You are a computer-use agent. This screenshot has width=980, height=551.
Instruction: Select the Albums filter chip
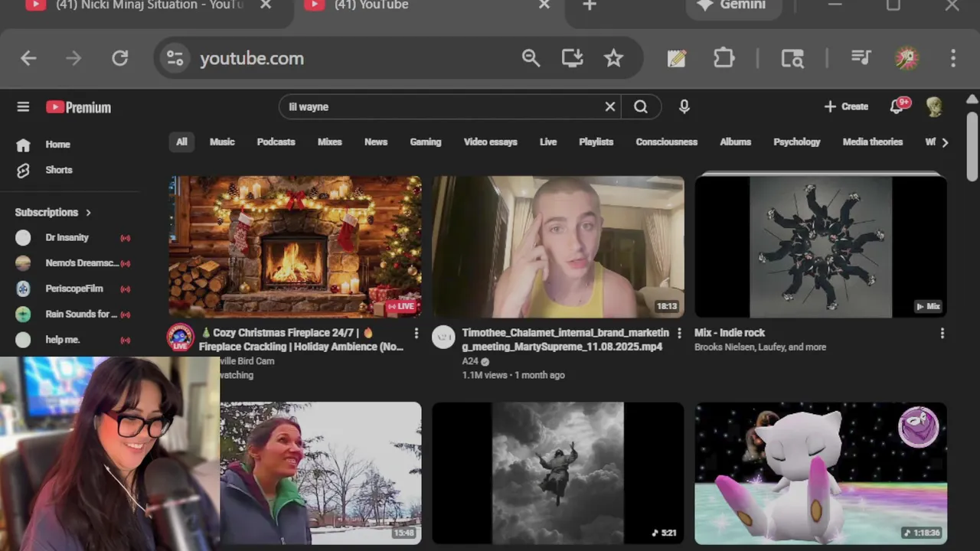[736, 142]
